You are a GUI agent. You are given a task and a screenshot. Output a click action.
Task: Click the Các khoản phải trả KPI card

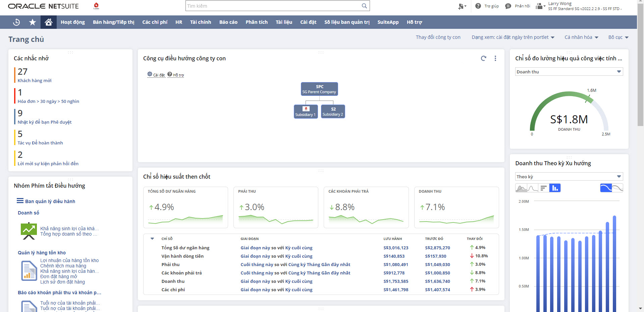point(366,207)
